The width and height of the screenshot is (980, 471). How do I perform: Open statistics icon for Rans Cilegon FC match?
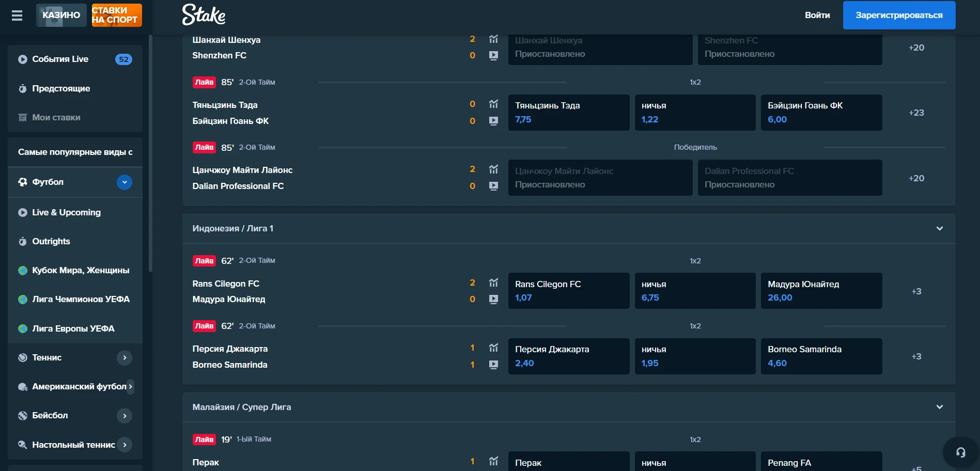click(493, 282)
